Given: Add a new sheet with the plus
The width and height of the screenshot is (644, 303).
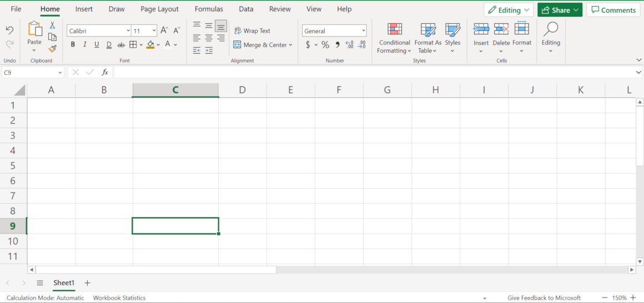Looking at the screenshot, I should coord(87,283).
